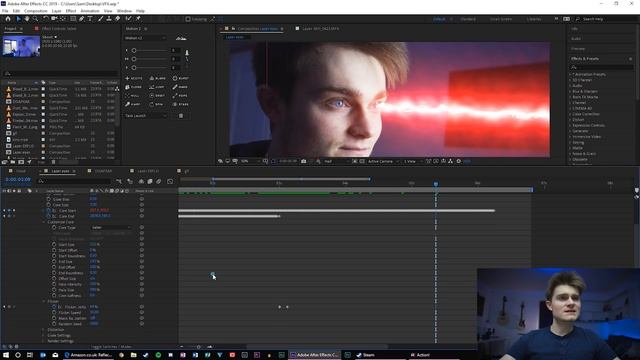Select the Rotation tool
The width and height of the screenshot is (640, 360).
click(x=46, y=19)
